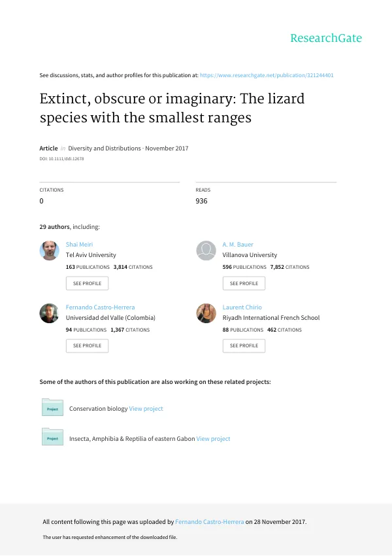Open the Fernando Castro-Herrera name link under authors
Viewport: 392px width, 556px height.
pos(100,307)
